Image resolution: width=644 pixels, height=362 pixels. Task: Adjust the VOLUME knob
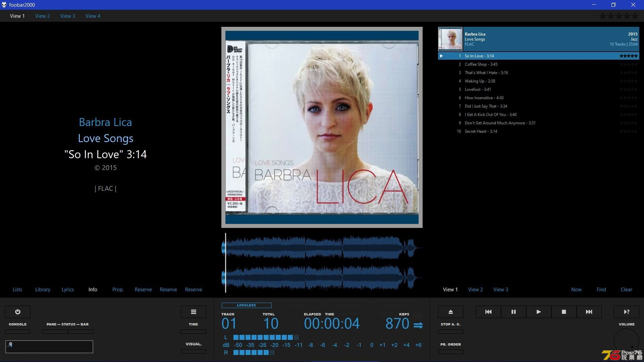click(627, 341)
